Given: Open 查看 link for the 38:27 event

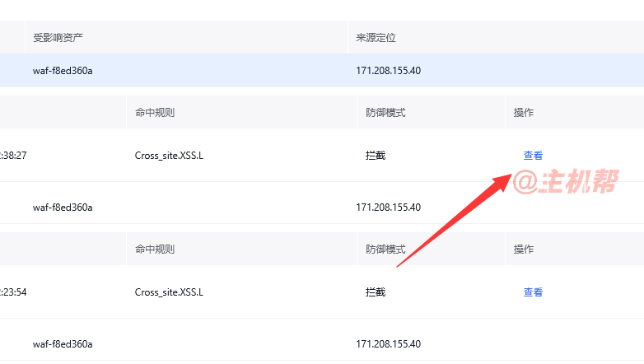Looking at the screenshot, I should [533, 156].
